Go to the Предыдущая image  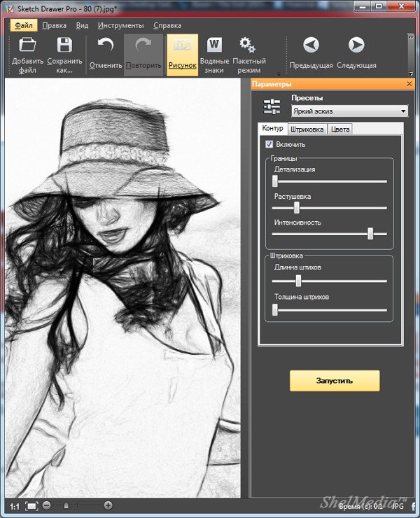click(x=311, y=46)
